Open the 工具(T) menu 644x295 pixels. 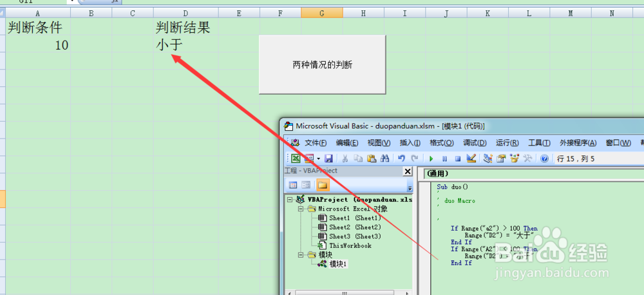pos(539,143)
